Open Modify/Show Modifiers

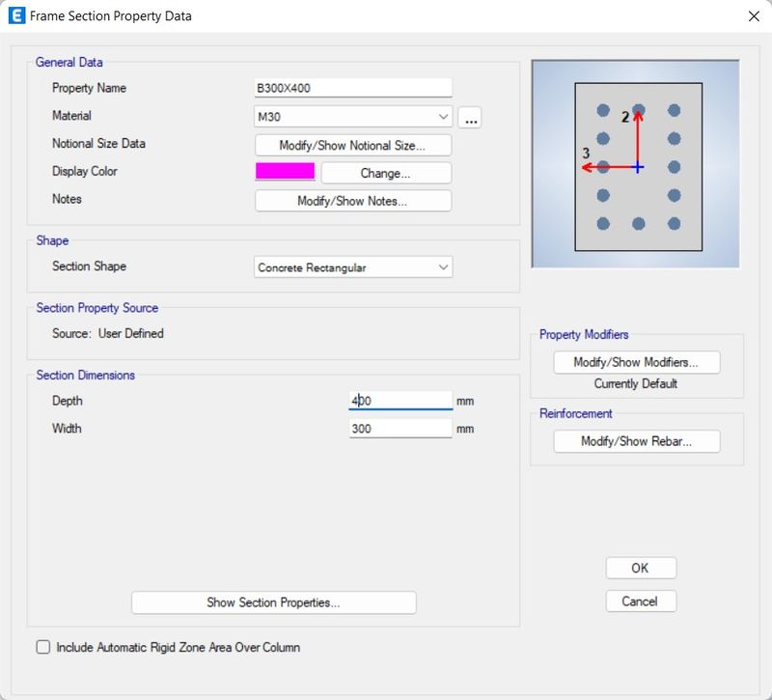click(x=637, y=362)
